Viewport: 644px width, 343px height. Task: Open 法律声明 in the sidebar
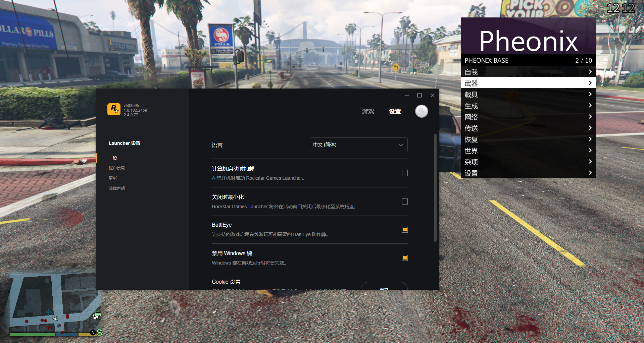click(116, 188)
